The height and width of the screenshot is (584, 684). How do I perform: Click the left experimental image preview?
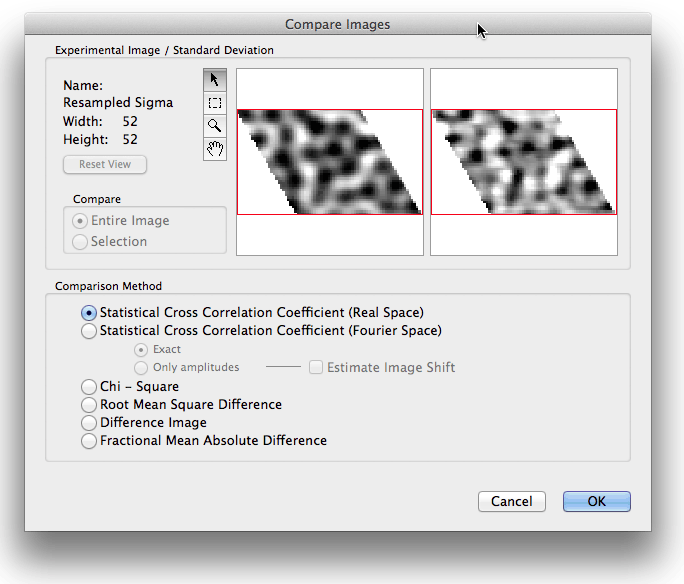pyautogui.click(x=330, y=162)
